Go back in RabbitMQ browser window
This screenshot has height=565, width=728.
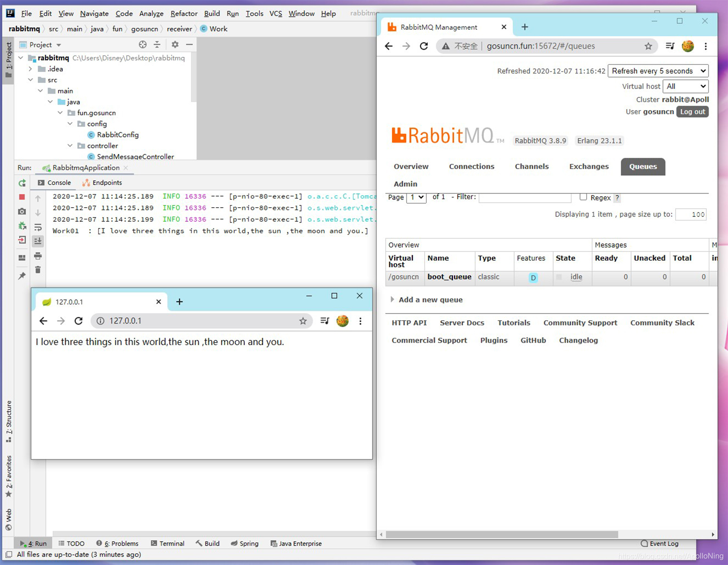tap(389, 46)
